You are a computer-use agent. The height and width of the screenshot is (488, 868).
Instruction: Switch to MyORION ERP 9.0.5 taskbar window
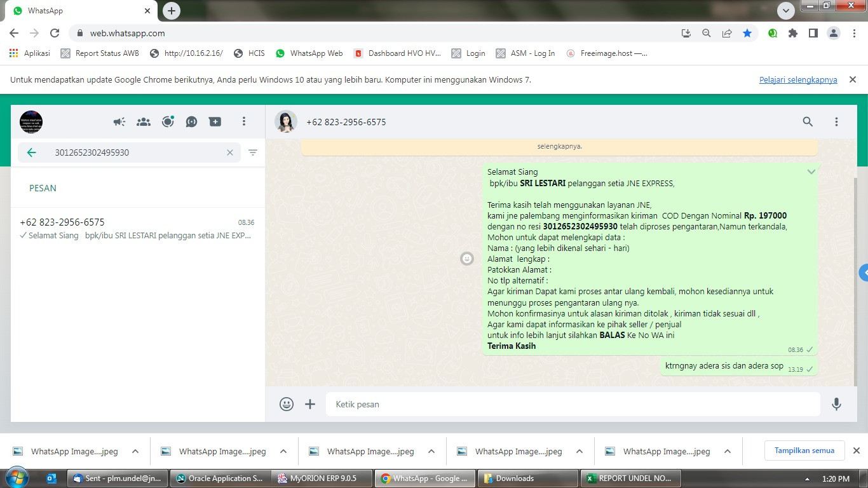coord(322,478)
